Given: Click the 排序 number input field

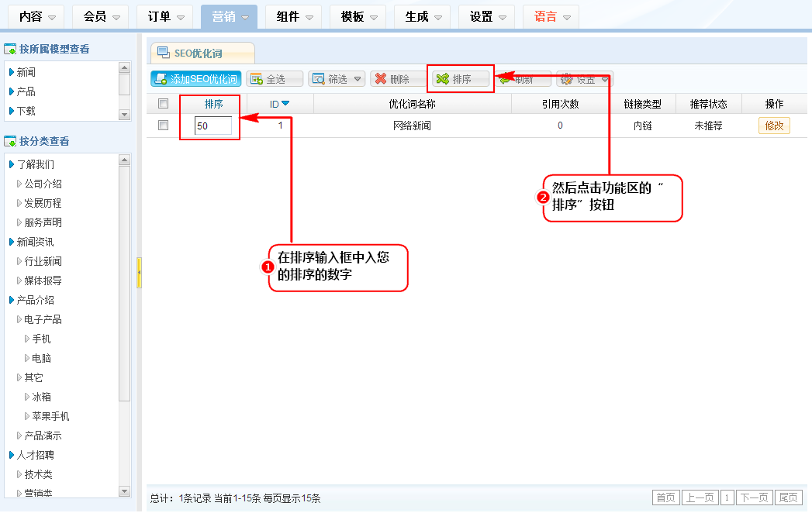Looking at the screenshot, I should click(x=213, y=126).
